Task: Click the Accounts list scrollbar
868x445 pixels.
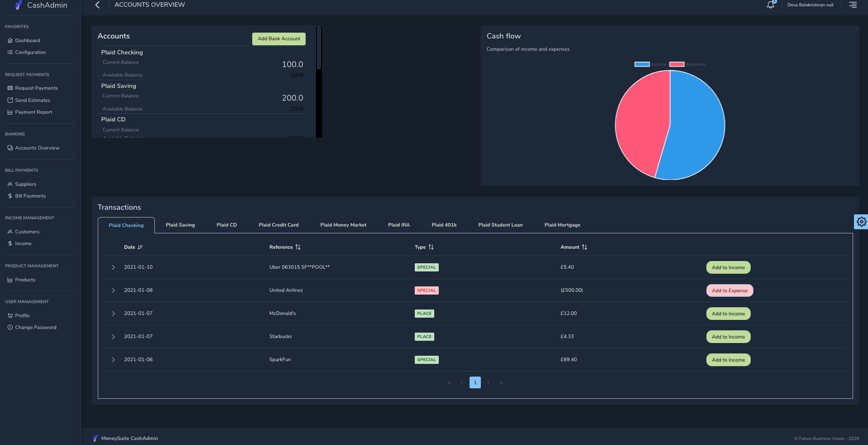Action: coord(319,48)
